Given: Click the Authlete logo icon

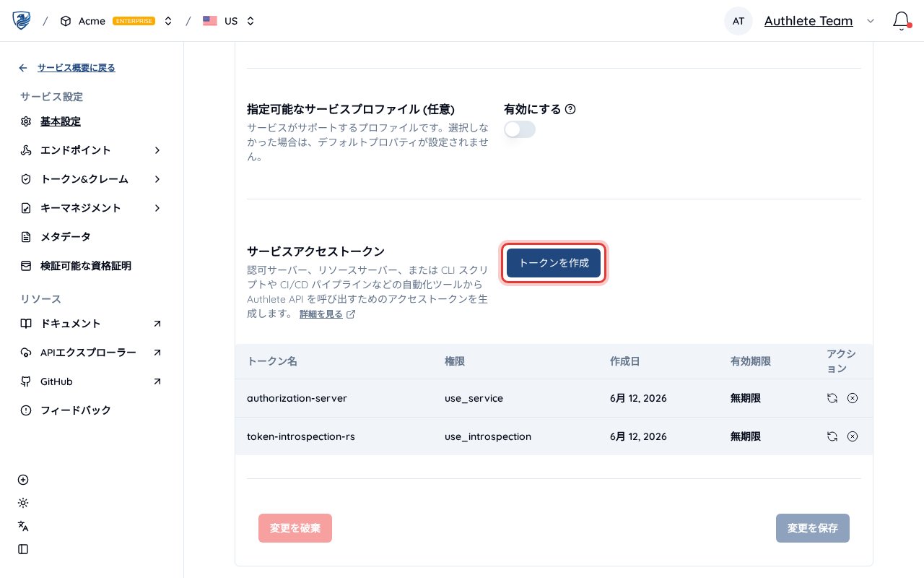Looking at the screenshot, I should click(x=22, y=20).
